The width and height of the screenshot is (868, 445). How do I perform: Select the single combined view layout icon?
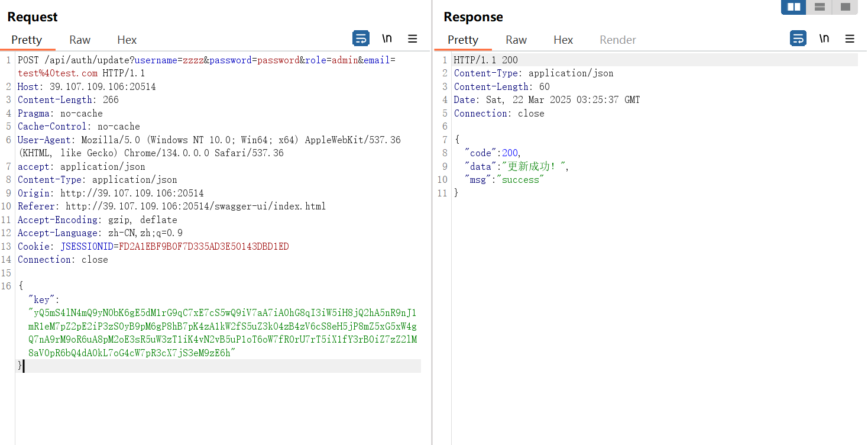[844, 7]
